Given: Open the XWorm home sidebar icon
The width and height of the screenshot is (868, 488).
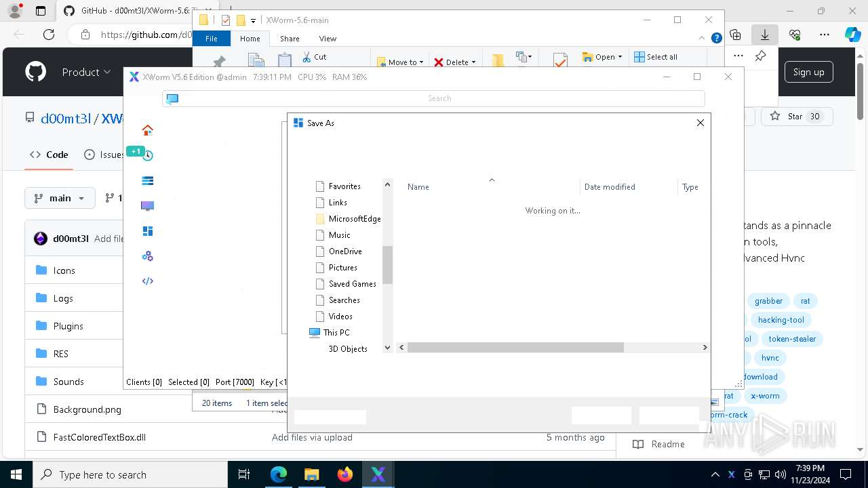Looking at the screenshot, I should point(147,130).
